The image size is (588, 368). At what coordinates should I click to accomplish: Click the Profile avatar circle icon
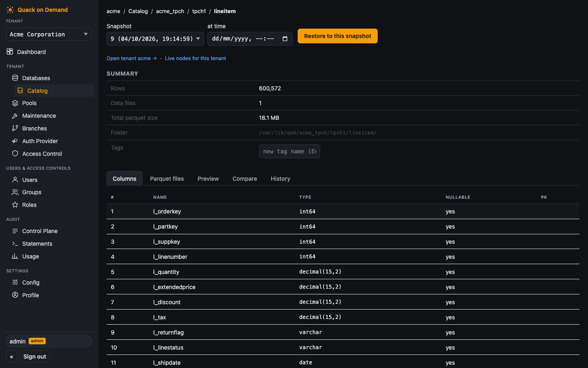coord(15,295)
